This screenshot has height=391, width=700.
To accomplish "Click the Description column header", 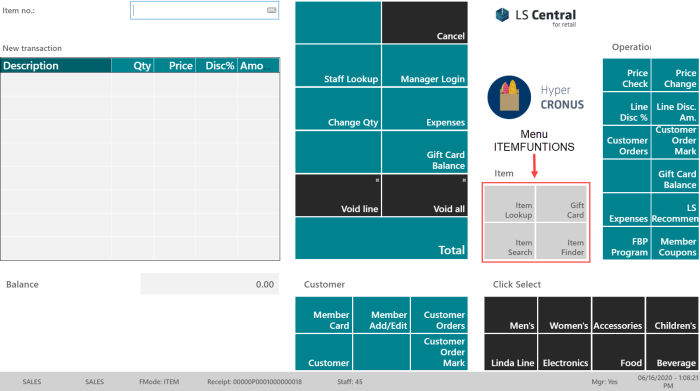I will (56, 66).
